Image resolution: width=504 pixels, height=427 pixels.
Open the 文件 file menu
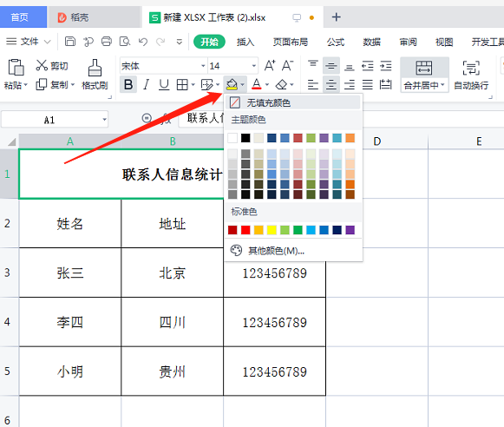pyautogui.click(x=29, y=42)
